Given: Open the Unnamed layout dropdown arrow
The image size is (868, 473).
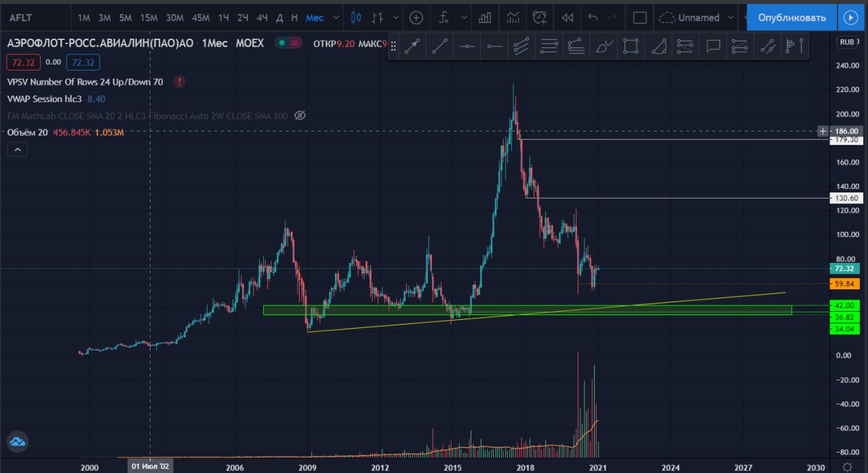Looking at the screenshot, I should pyautogui.click(x=730, y=18).
